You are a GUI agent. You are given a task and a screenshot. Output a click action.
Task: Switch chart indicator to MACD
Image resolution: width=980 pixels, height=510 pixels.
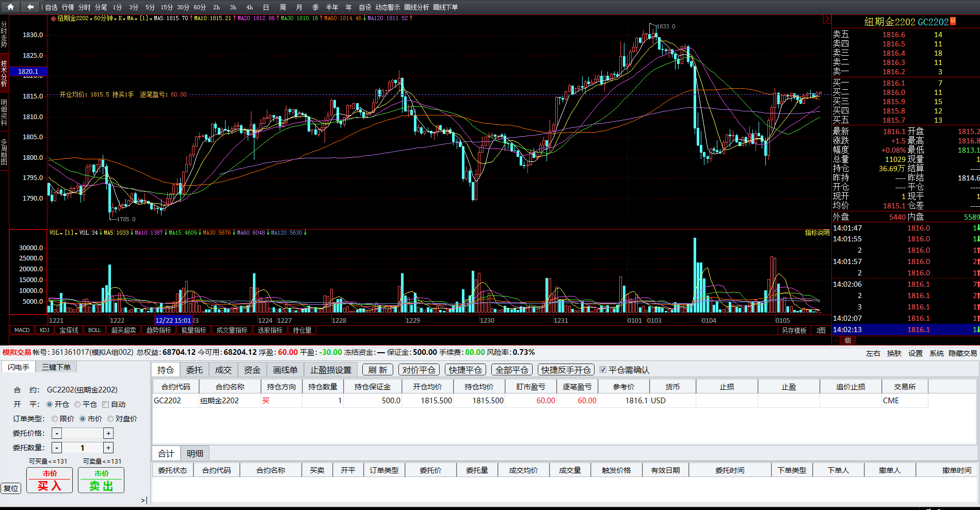pos(22,330)
